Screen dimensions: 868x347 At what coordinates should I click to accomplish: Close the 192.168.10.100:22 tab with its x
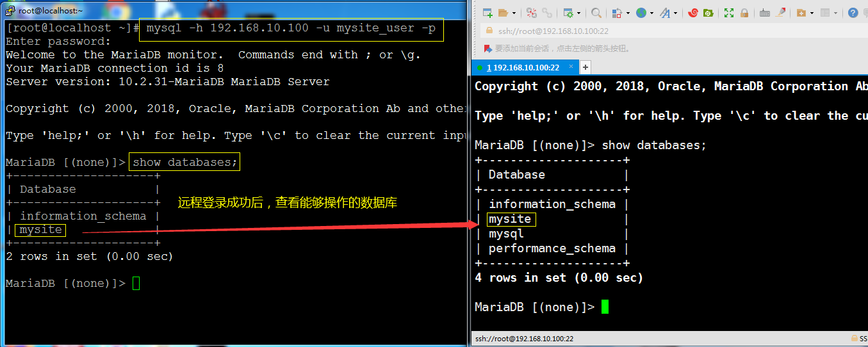click(x=571, y=67)
